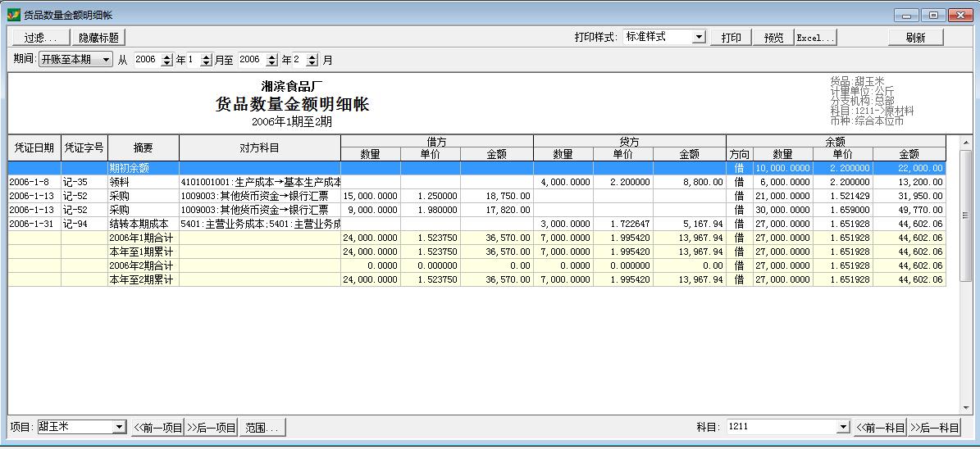Screen dimensions: 980x449
Task: Click the 预览 preview button
Action: tap(773, 38)
